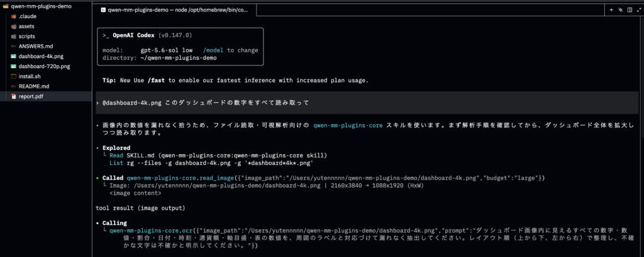
Task: Click the split pane icon
Action: 630,10
